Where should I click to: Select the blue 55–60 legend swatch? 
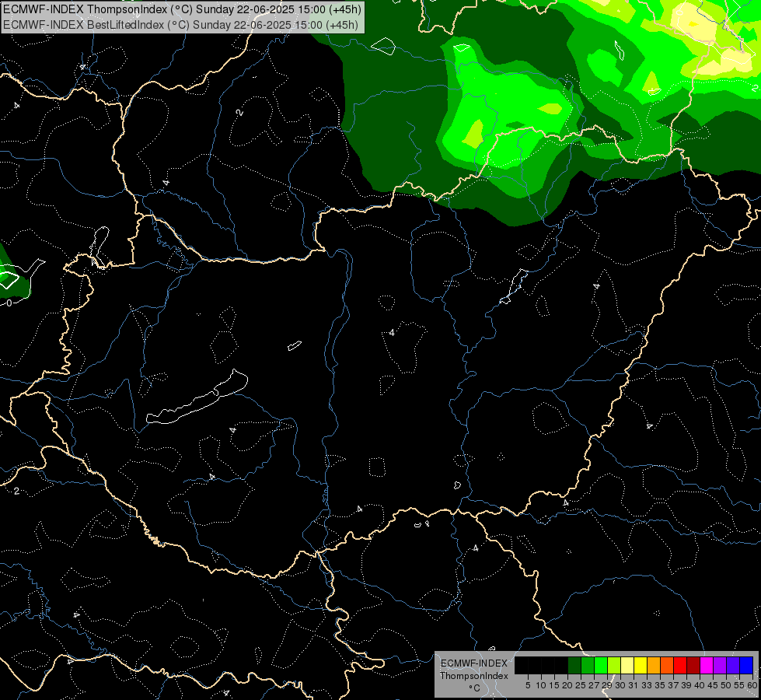pos(746,666)
